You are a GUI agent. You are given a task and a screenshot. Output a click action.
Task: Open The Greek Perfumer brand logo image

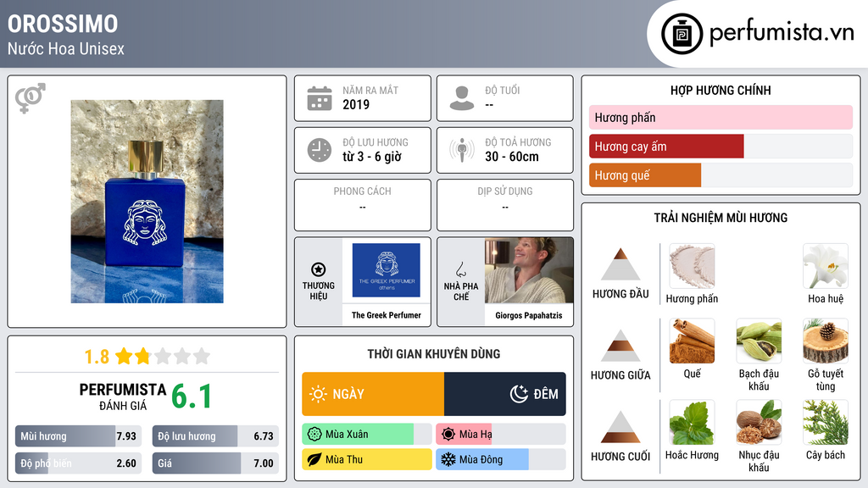[x=387, y=270]
